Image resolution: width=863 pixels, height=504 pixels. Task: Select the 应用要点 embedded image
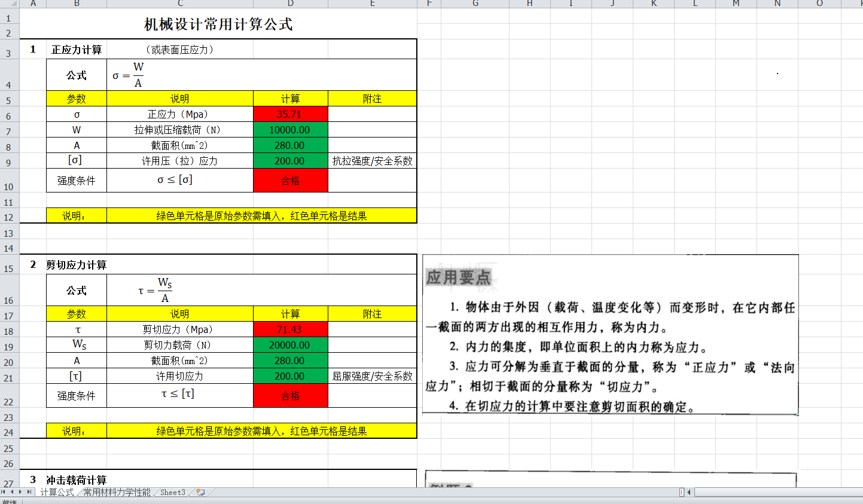(610, 335)
